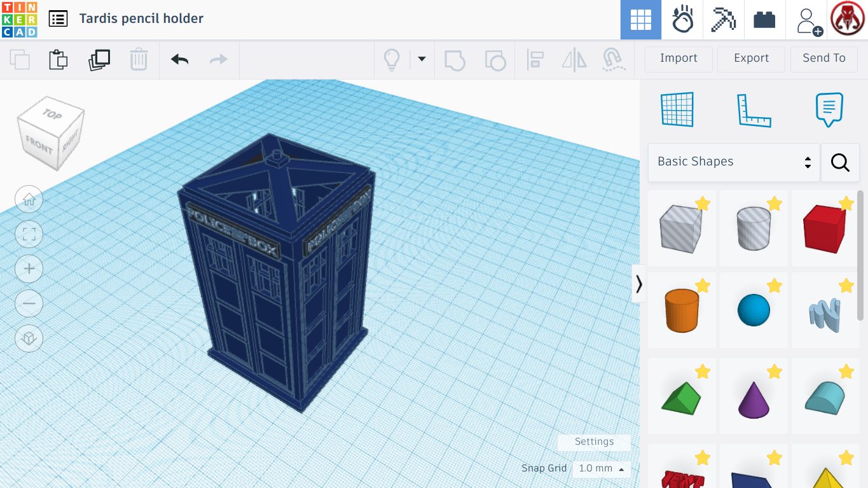Open the Basic Shapes dropdown
Screen dimensions: 868x488
click(734, 162)
